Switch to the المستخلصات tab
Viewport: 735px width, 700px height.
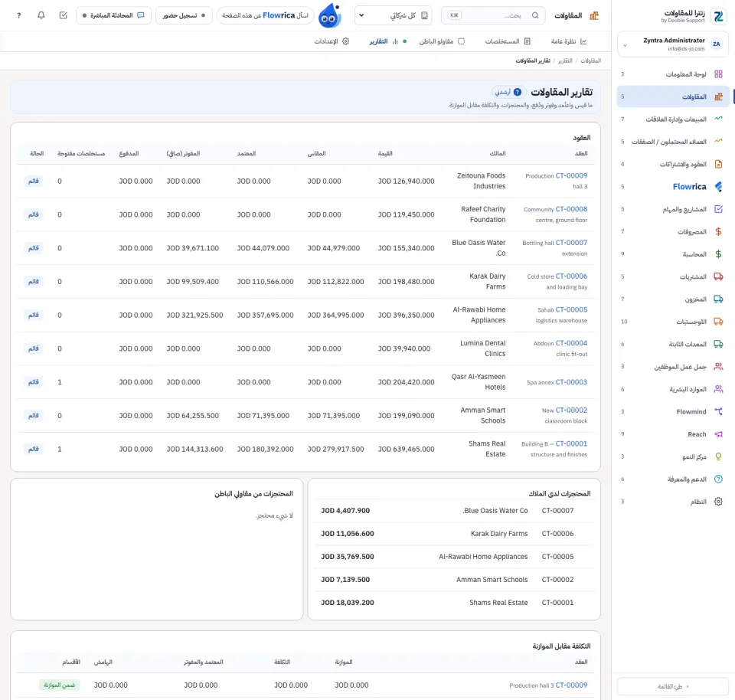tap(508, 41)
